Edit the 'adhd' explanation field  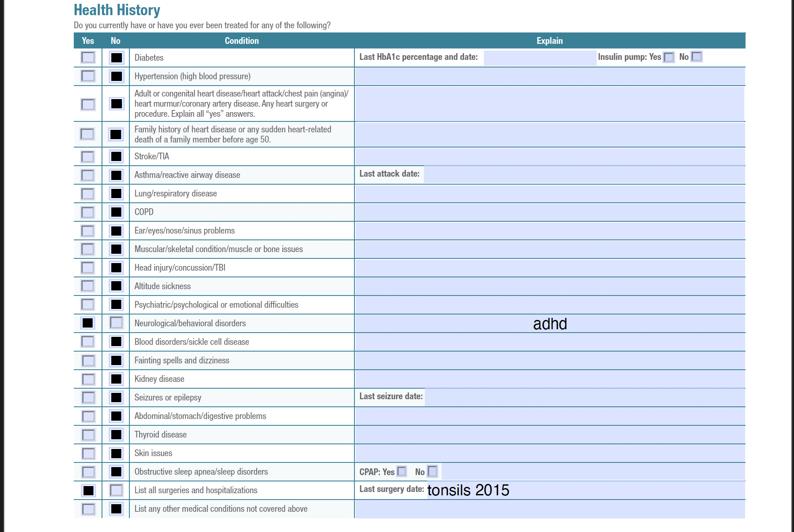click(550, 324)
